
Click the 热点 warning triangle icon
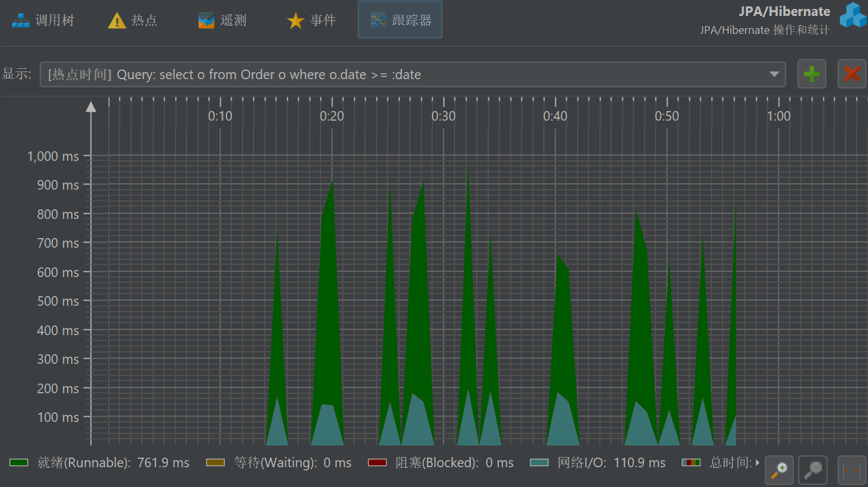117,21
